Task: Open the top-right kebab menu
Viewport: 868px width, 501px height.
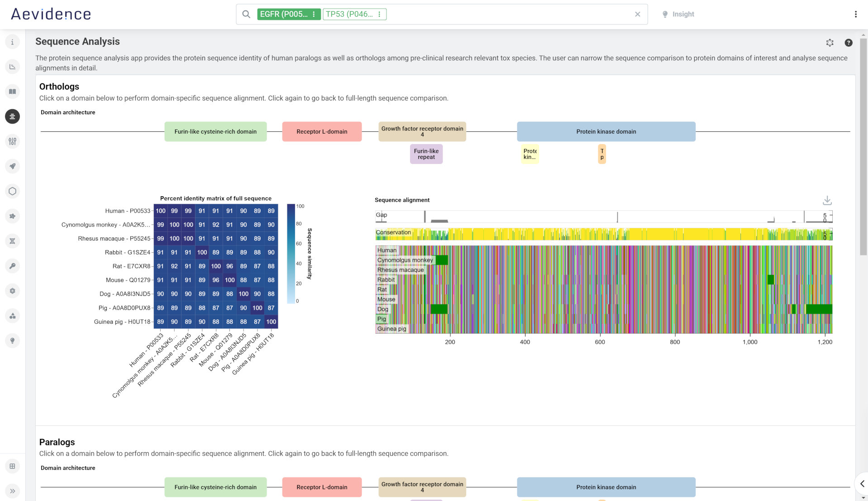Action: [856, 14]
